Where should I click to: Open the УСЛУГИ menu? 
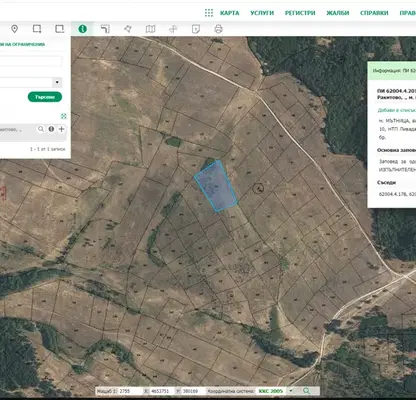coord(262,13)
